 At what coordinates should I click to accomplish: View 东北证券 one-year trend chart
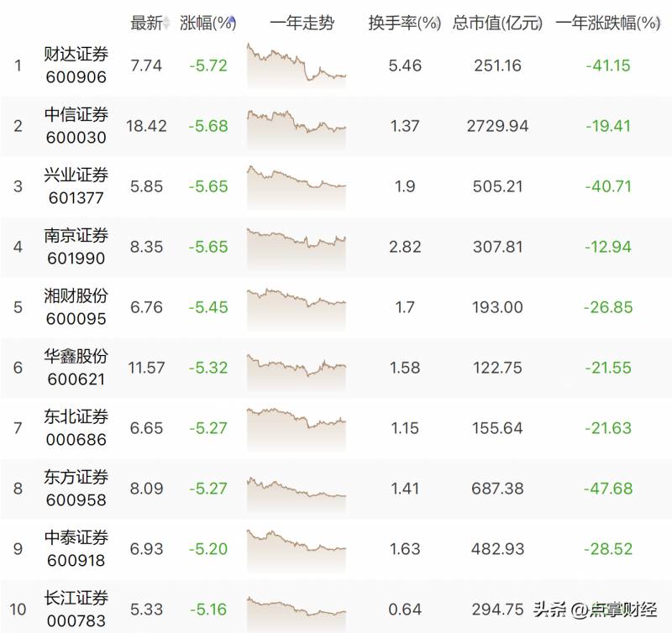(x=297, y=430)
